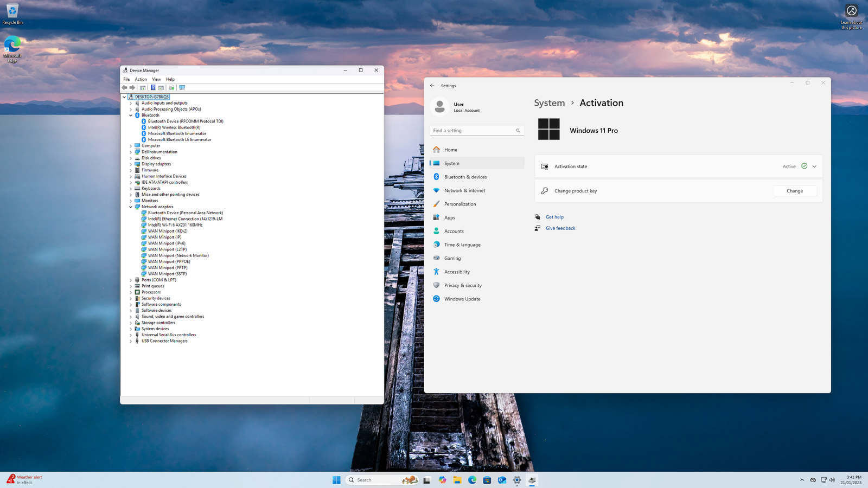Click the Back arrow in Device Manager toolbar

pos(125,87)
